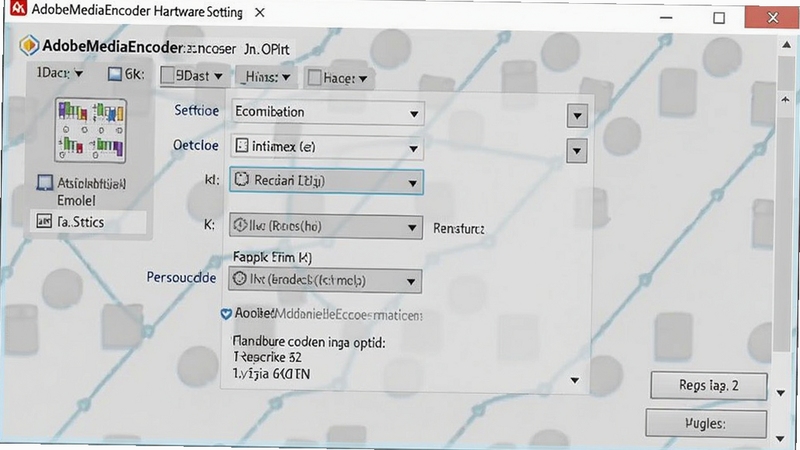The image size is (800, 450).
Task: Click the monitor icon beside Atsiclabftijak
Action: click(44, 183)
